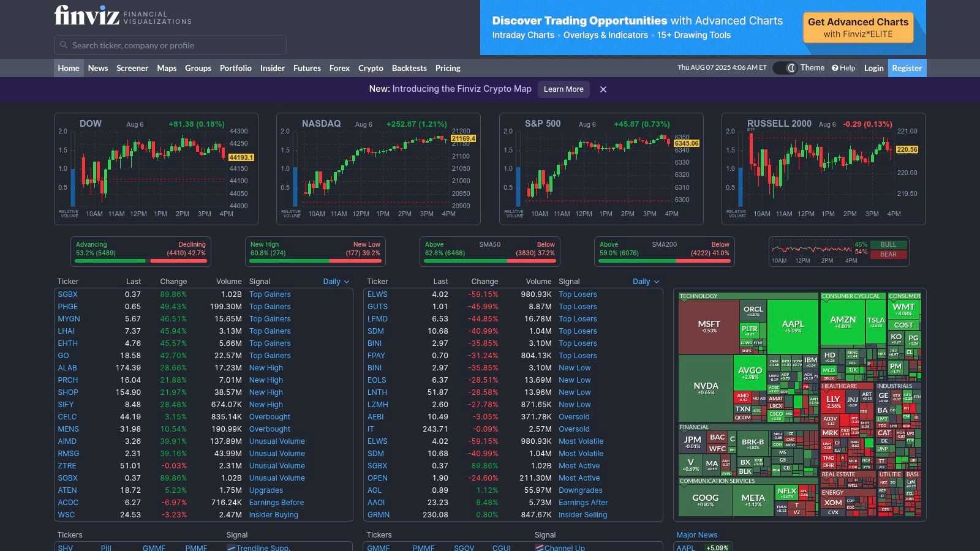Click NVDA tile in heatmap
Viewport: 980px width, 551px height.
[x=706, y=388]
